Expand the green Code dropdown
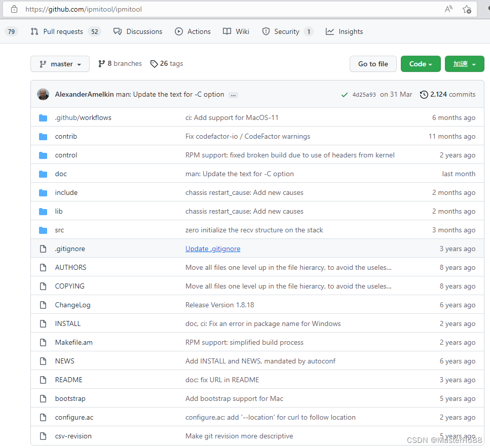The width and height of the screenshot is (490, 448). [421, 64]
